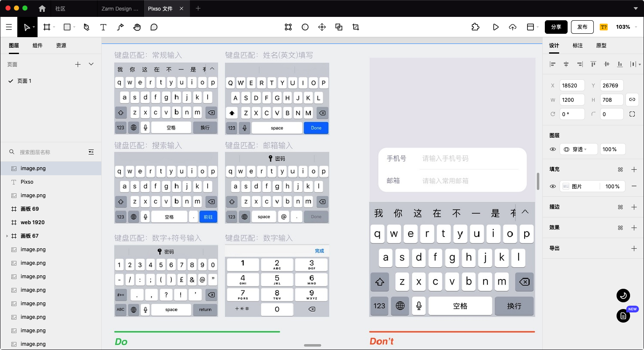Click align top icon
Viewport: 644px width, 350px height.
593,64
